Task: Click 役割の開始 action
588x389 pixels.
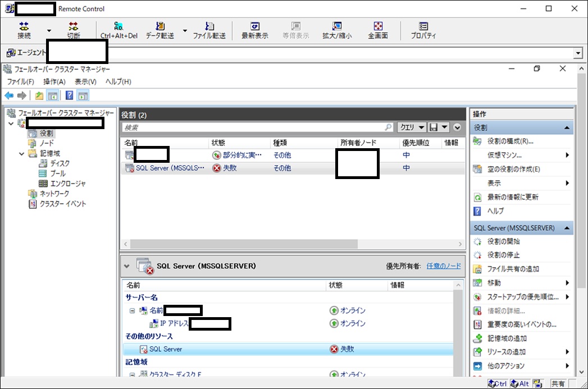Action: [x=503, y=241]
